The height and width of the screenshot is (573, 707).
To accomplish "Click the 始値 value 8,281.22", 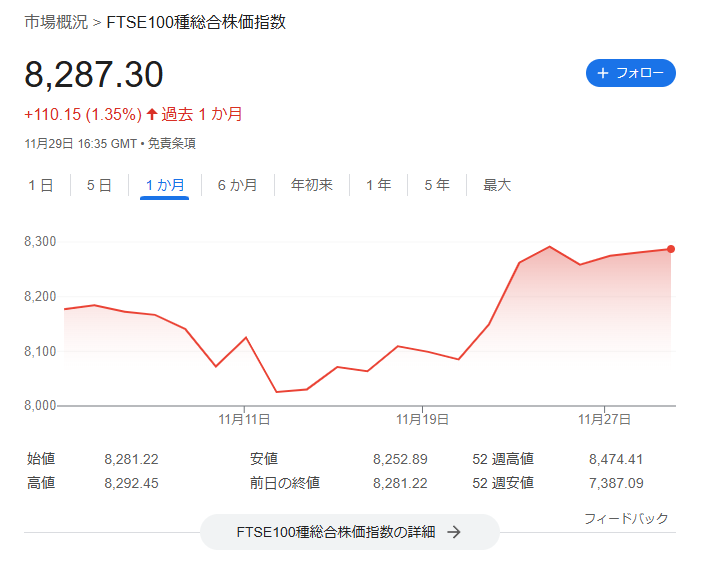I will pos(132,459).
